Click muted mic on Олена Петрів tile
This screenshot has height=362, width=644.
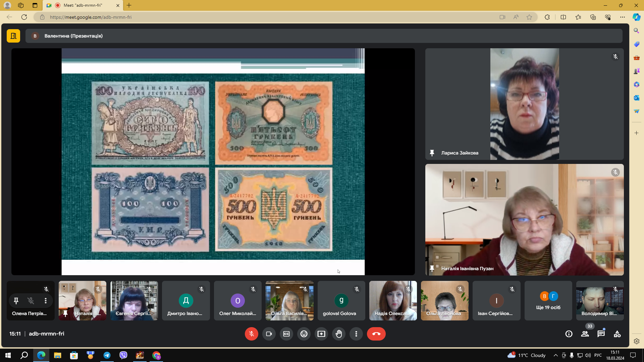click(x=31, y=301)
